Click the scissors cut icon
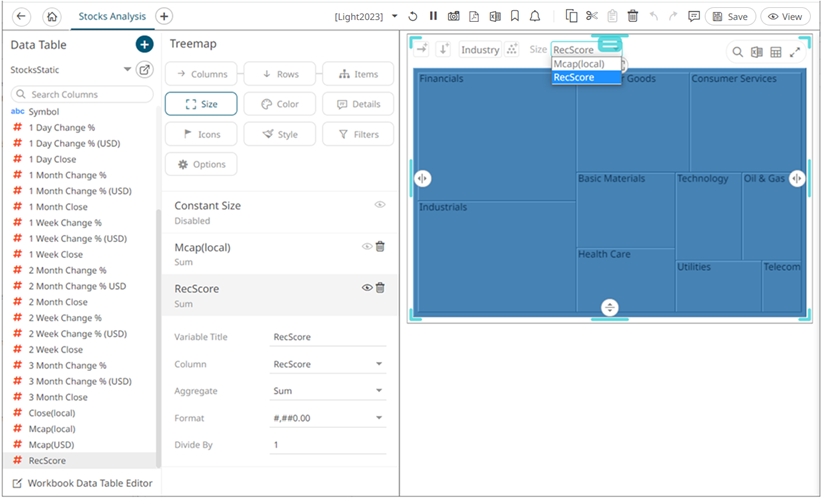The height and width of the screenshot is (498, 821). 591,16
